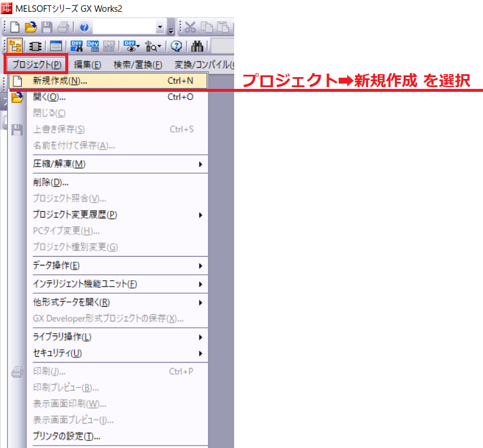Screen dimensions: 483x448
Task: Click the Paste clipboard toolbar icon
Action: click(x=223, y=27)
